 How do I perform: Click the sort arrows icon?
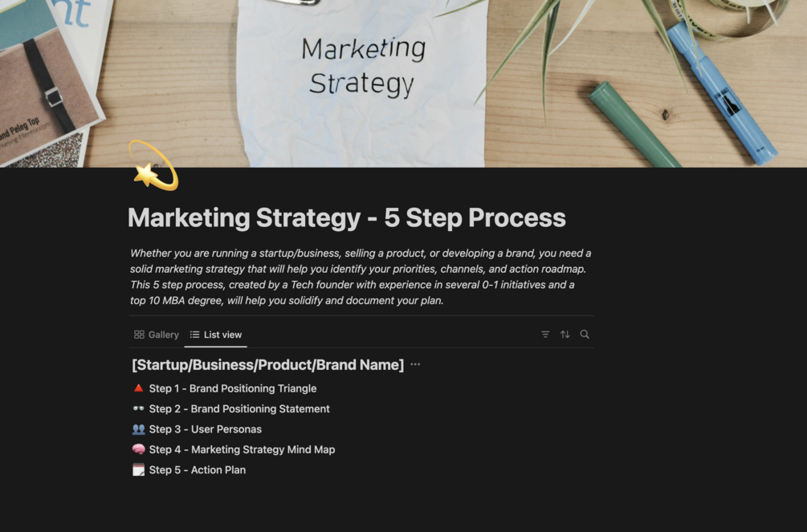(565, 335)
